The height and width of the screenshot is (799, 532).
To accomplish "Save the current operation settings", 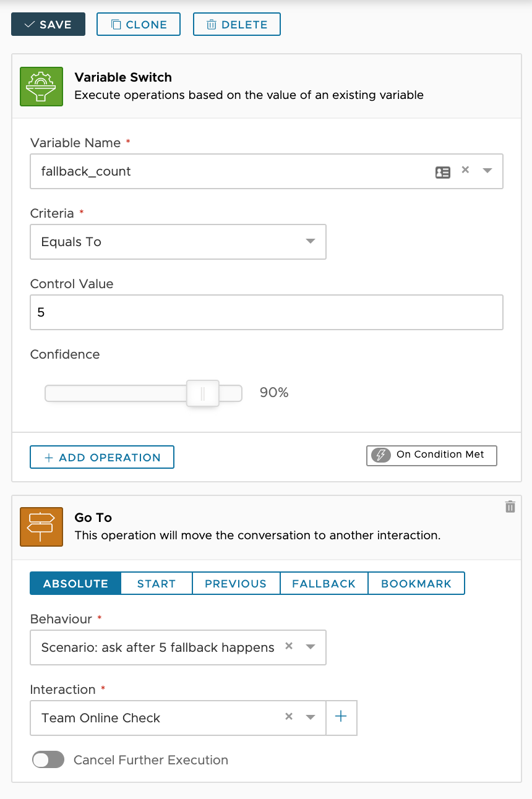I will coord(48,25).
